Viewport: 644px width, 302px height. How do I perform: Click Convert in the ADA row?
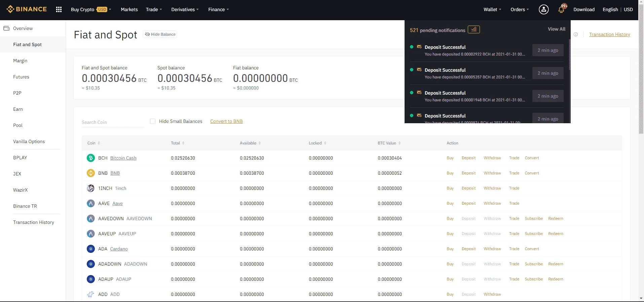pos(532,249)
